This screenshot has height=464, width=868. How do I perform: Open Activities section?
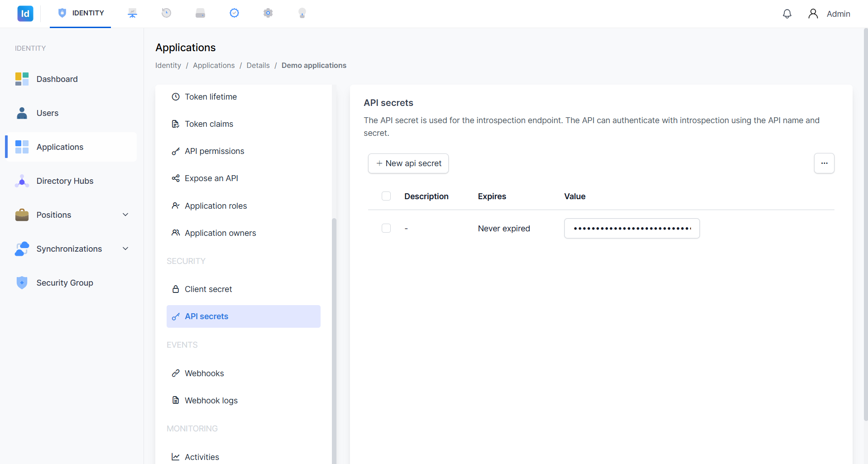[x=244, y=455]
